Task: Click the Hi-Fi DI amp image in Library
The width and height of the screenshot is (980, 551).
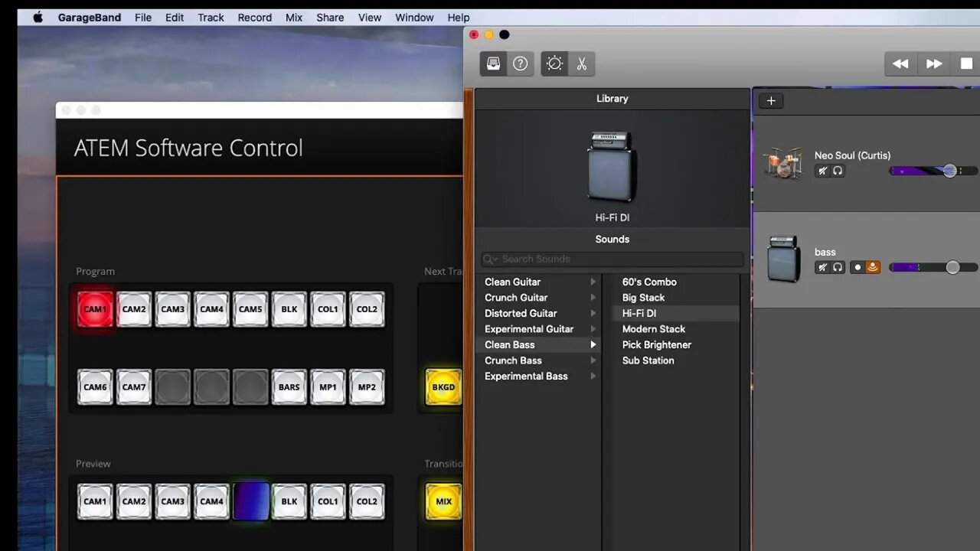Action: click(612, 167)
